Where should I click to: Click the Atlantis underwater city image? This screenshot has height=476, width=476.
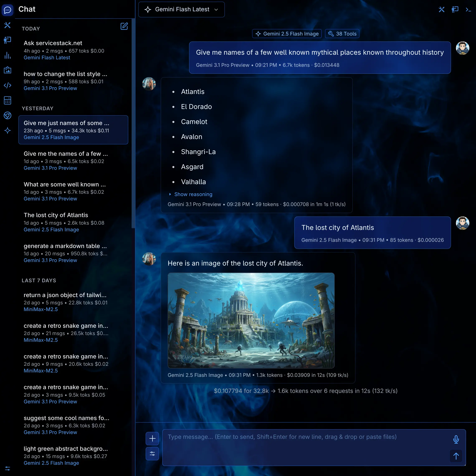coord(251,320)
